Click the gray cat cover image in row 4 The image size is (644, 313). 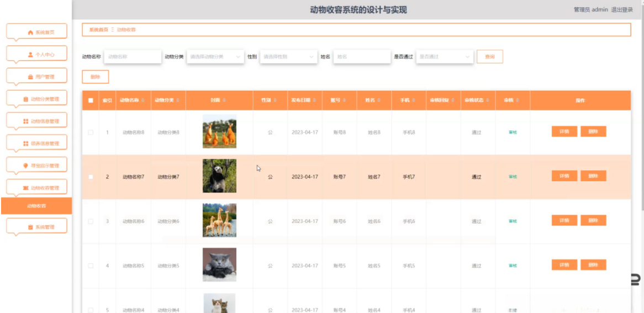coord(219,265)
